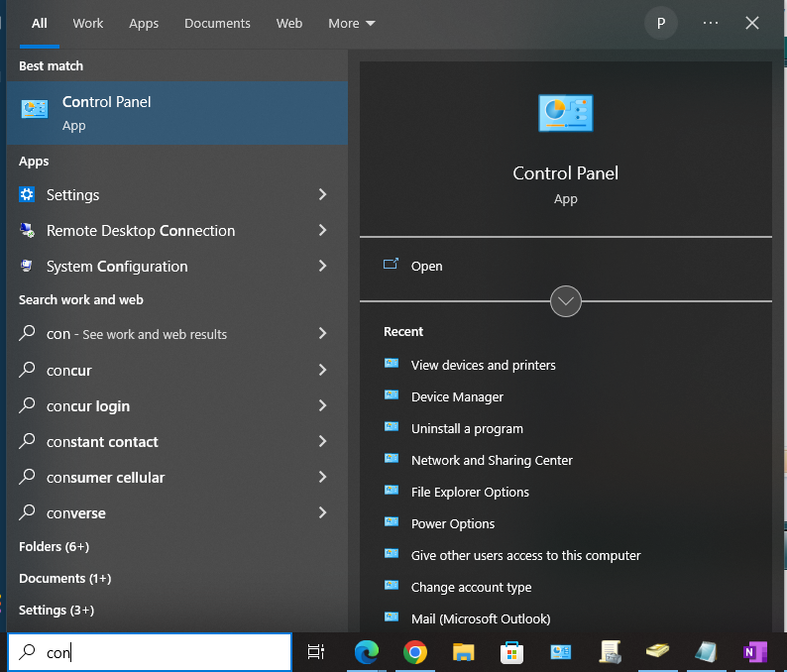This screenshot has width=787, height=672.
Task: Select consumer cellular search suggestion
Action: 177,478
